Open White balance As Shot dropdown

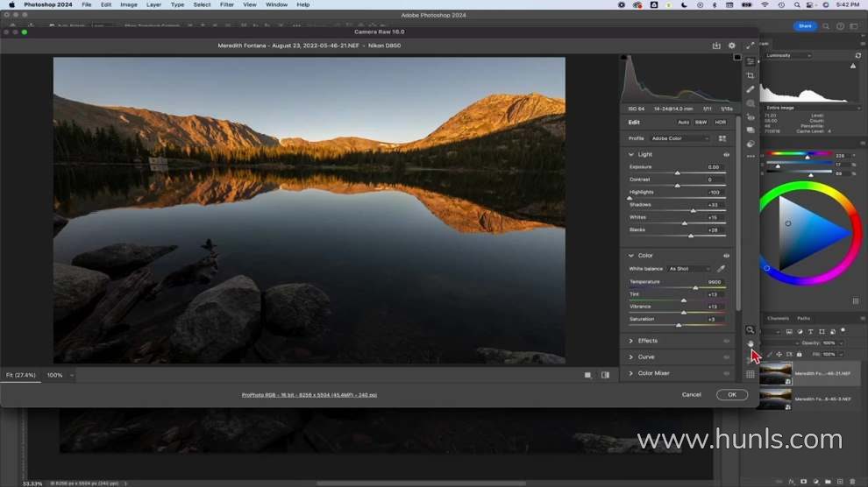689,269
